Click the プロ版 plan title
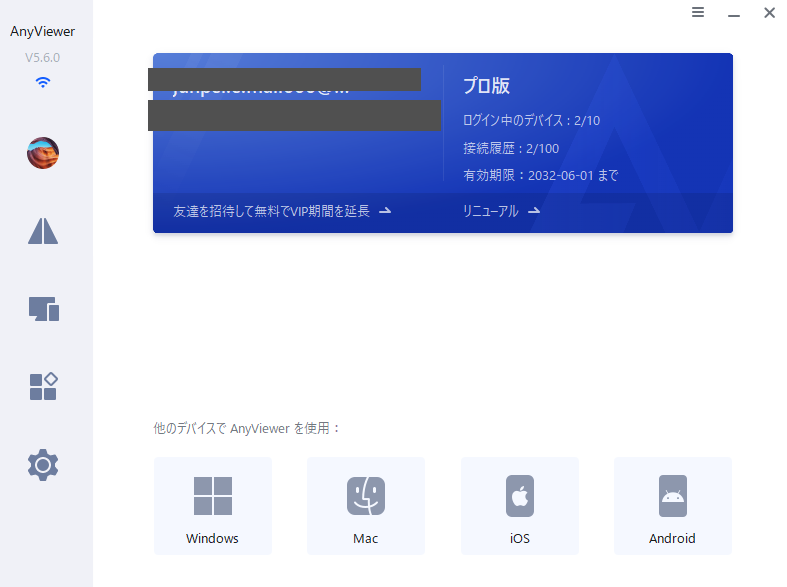Screen dimensions: 787x587 pyautogui.click(x=486, y=85)
